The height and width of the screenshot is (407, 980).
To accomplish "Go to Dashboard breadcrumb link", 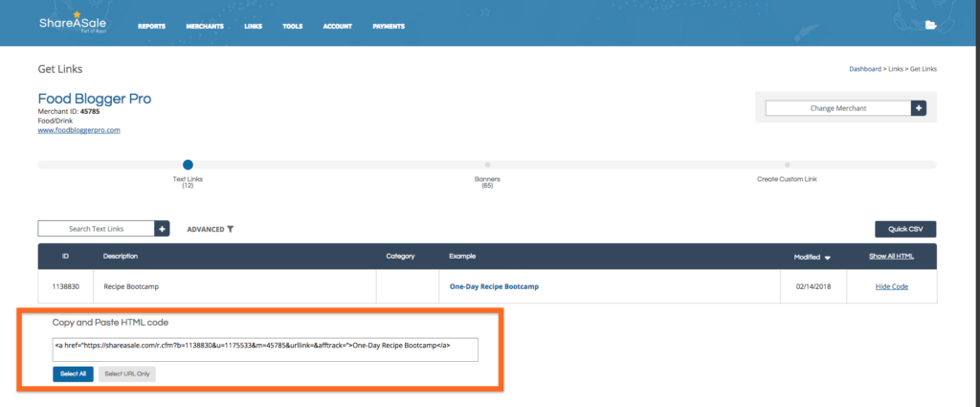I will click(864, 69).
